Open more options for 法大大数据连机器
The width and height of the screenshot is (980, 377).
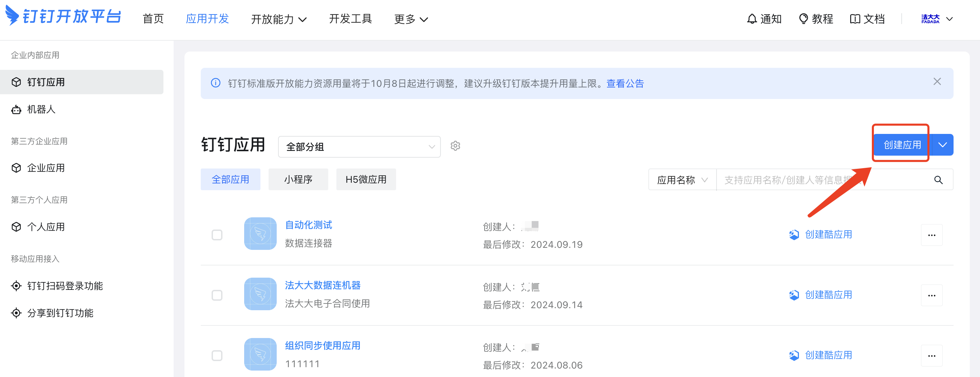coord(931,295)
